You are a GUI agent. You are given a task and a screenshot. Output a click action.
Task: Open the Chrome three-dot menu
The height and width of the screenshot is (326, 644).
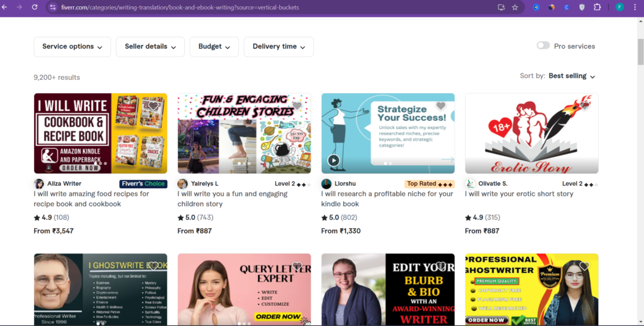point(635,7)
